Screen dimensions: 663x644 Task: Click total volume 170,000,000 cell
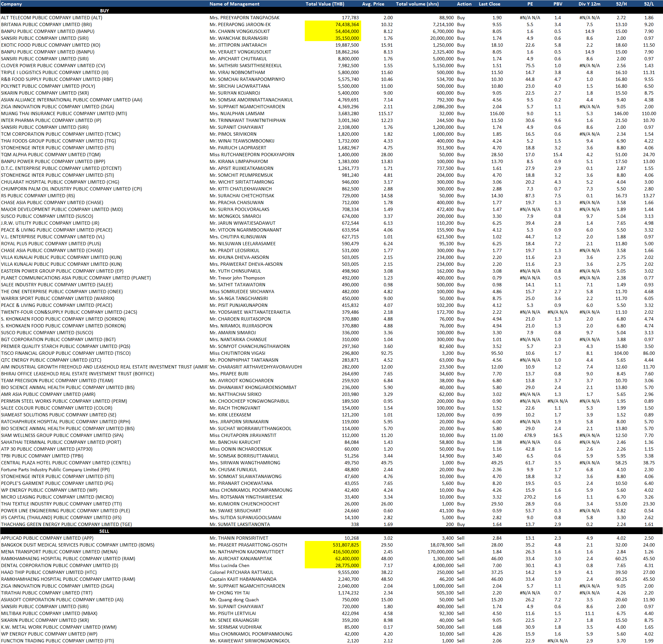441,552
